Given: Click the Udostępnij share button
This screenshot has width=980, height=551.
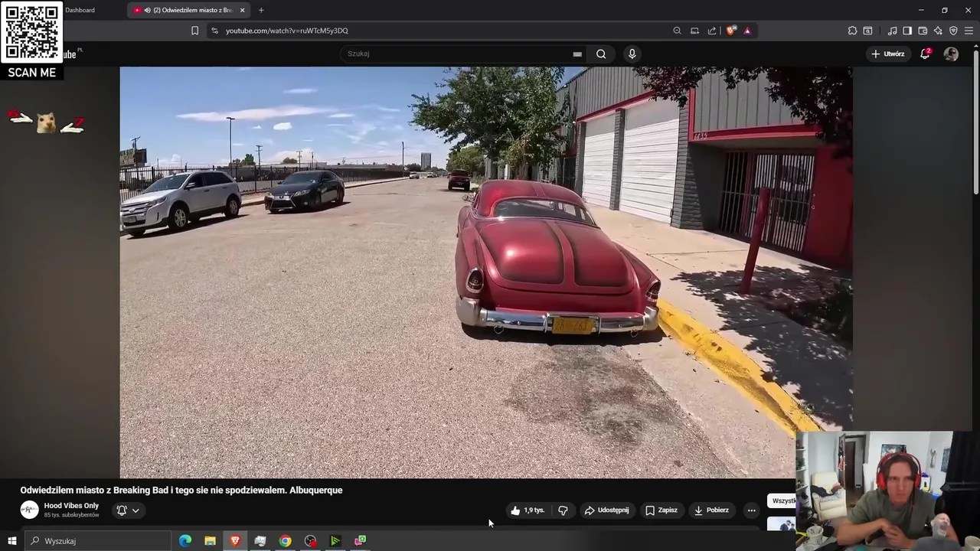Looking at the screenshot, I should click(606, 510).
